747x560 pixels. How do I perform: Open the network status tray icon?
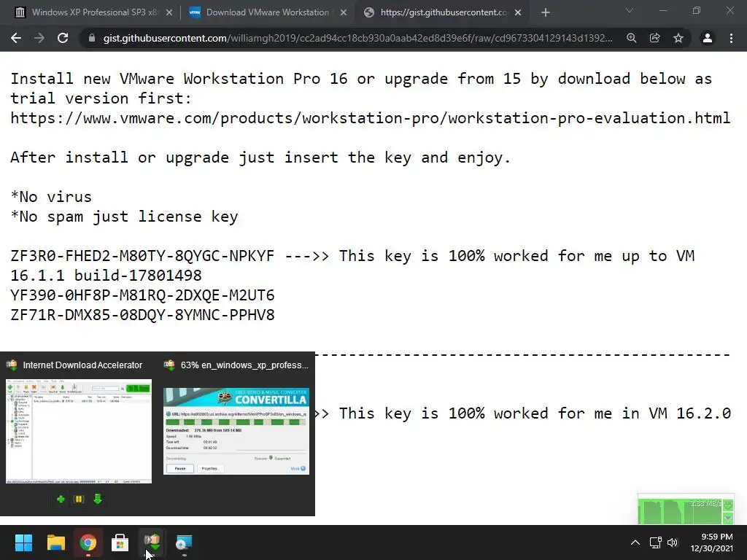click(656, 542)
